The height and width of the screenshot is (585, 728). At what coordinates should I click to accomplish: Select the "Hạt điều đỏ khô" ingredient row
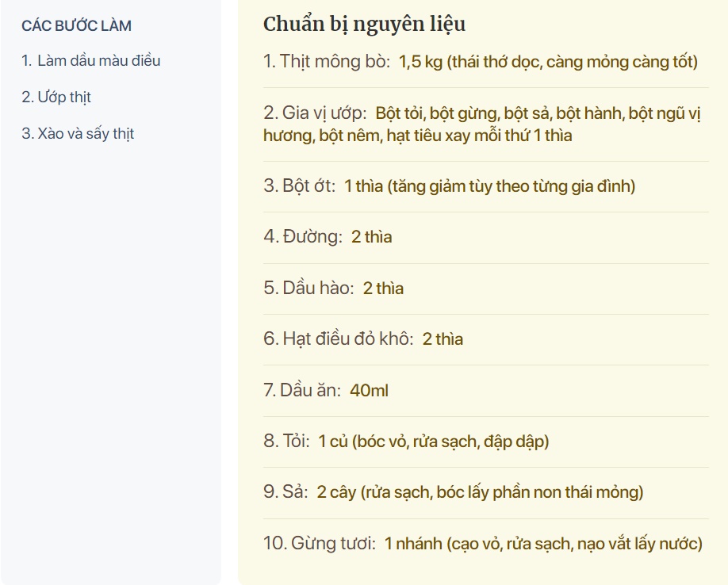click(363, 339)
